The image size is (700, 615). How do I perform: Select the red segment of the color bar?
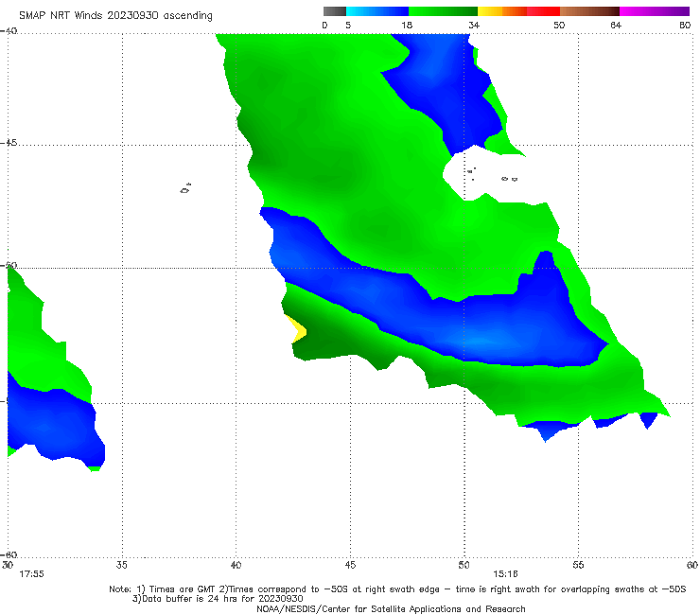pos(543,11)
